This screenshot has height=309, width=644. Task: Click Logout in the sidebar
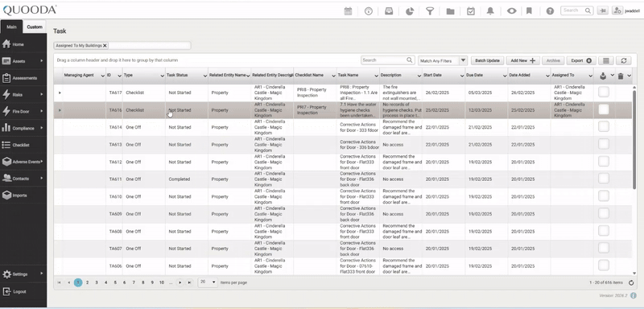coord(23,291)
